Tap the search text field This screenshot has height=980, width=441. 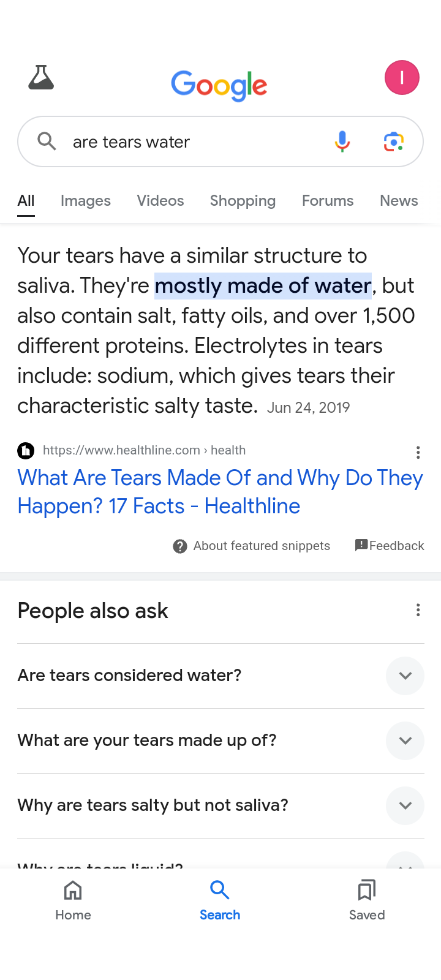pyautogui.click(x=196, y=142)
